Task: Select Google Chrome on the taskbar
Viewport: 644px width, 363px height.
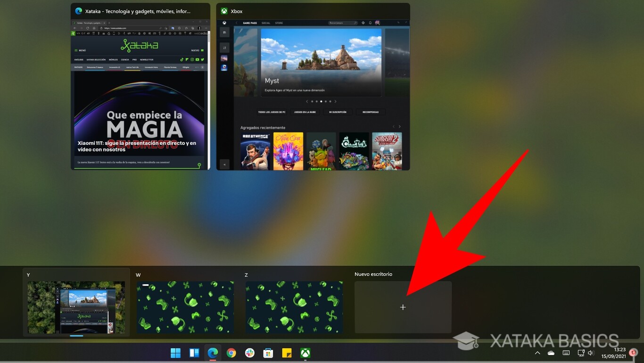Action: point(231,353)
